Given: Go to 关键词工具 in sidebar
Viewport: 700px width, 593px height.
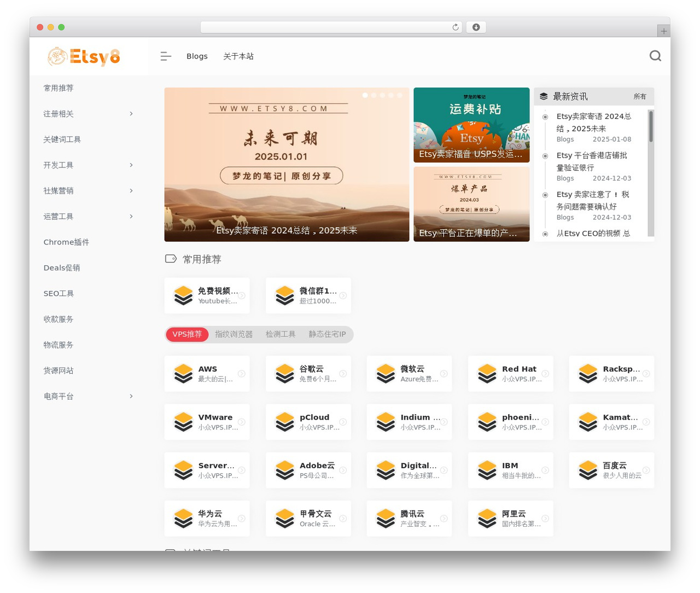Looking at the screenshot, I should (x=62, y=139).
